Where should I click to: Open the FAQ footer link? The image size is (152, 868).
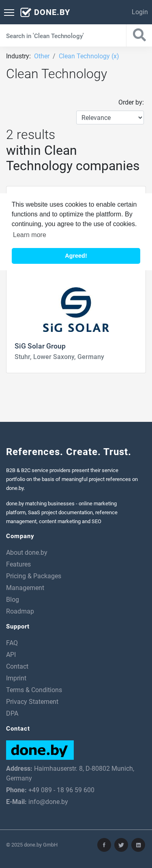[12, 643]
